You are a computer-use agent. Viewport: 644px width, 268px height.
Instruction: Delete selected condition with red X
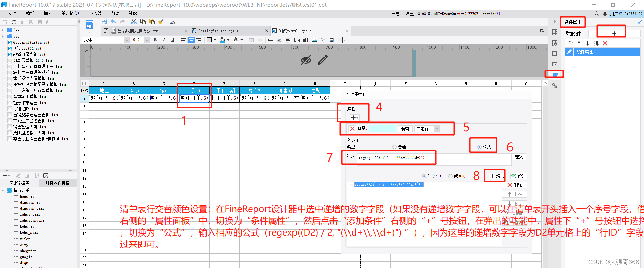click(605, 43)
